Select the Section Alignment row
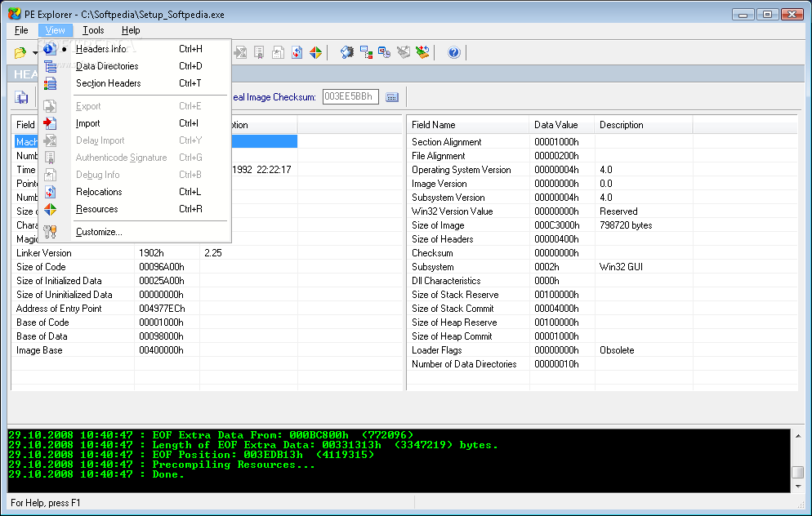The height and width of the screenshot is (516, 812). coord(602,142)
